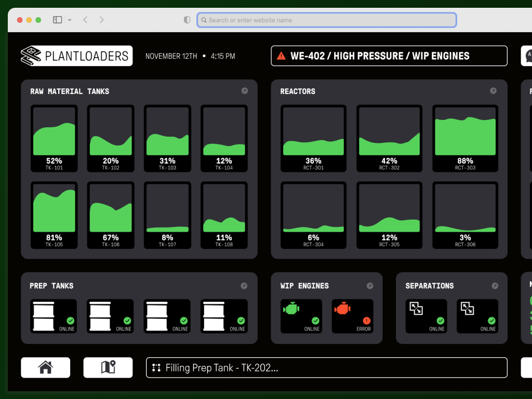Expand the Reactors panel with arrow icon
532x399 pixels.
[493, 91]
